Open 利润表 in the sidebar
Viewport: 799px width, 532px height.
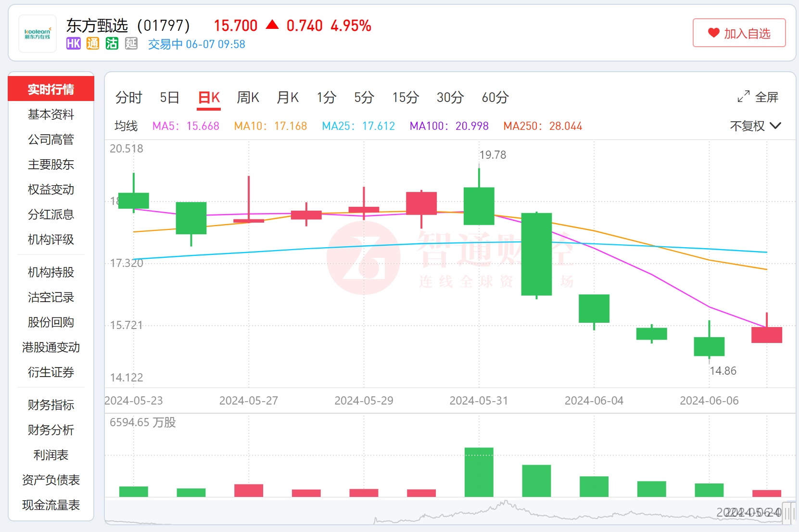pyautogui.click(x=51, y=455)
